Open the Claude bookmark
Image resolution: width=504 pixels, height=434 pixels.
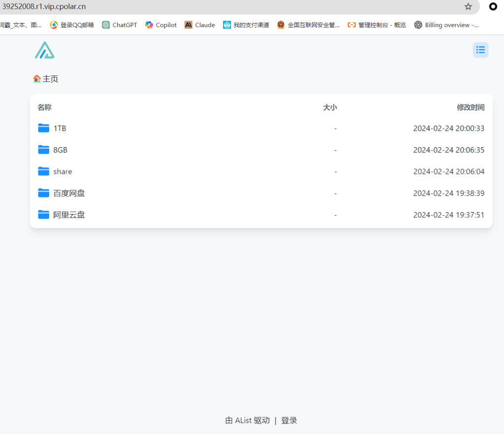[200, 25]
